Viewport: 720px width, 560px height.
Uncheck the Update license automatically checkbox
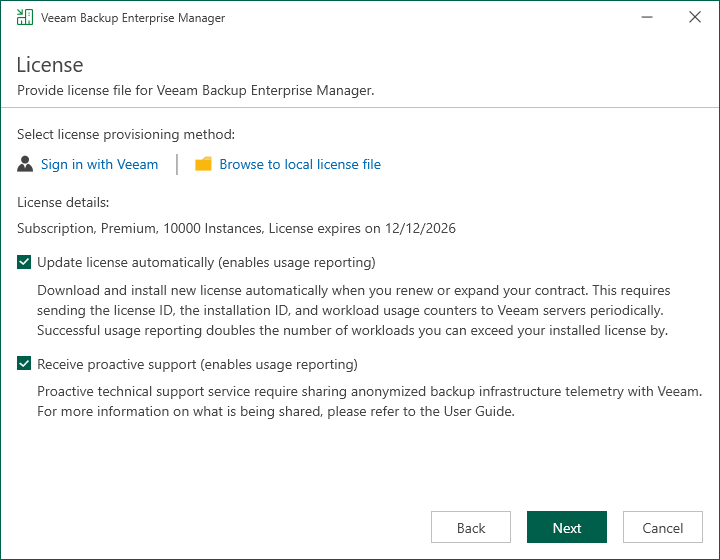pyautogui.click(x=24, y=263)
